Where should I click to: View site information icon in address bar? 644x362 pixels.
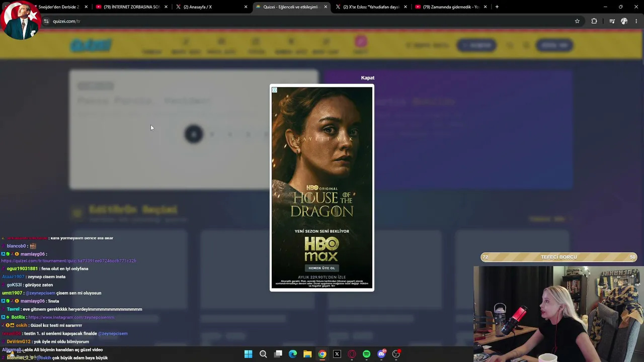(46, 21)
